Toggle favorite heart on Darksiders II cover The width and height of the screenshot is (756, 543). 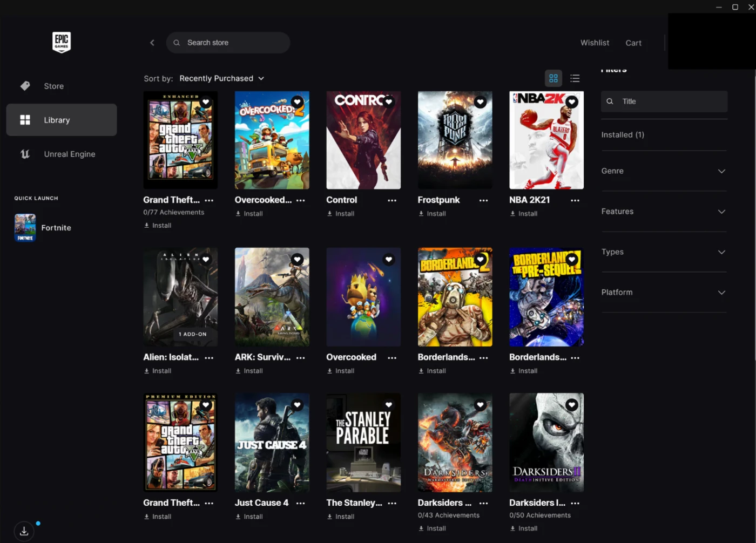572,404
